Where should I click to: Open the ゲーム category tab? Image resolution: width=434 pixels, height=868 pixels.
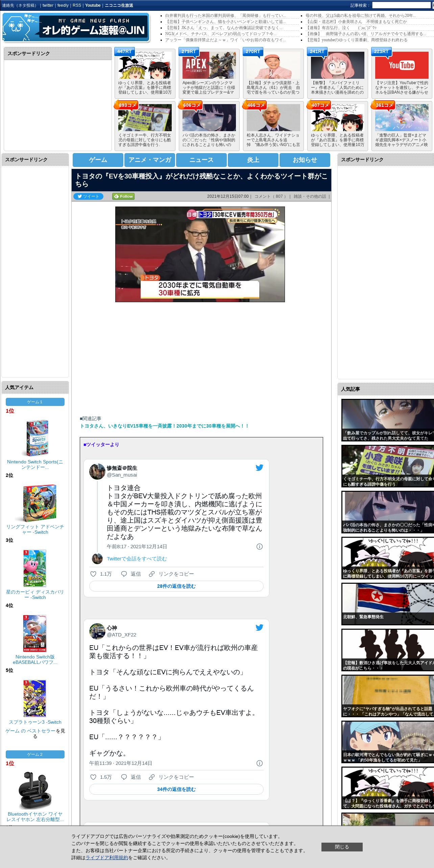click(x=98, y=160)
